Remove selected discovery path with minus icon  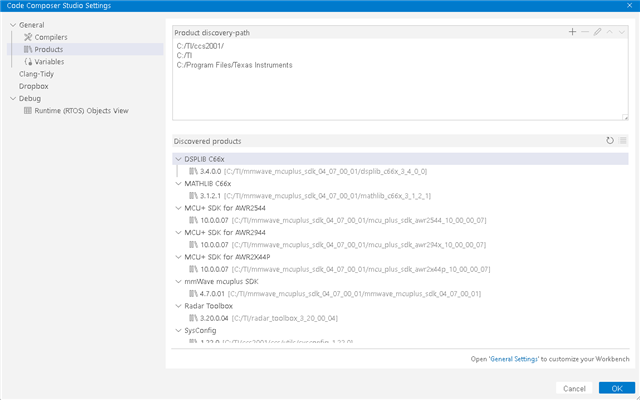(585, 32)
